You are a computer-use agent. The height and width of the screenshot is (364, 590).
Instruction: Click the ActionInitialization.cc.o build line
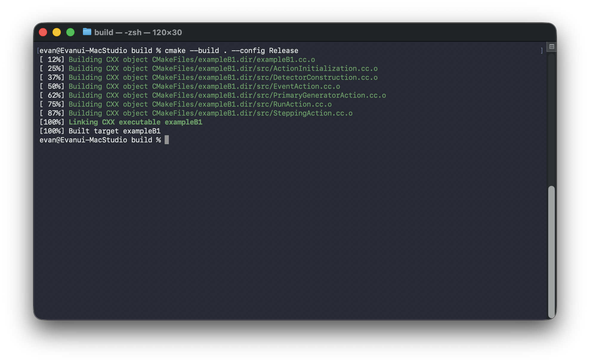pos(223,69)
